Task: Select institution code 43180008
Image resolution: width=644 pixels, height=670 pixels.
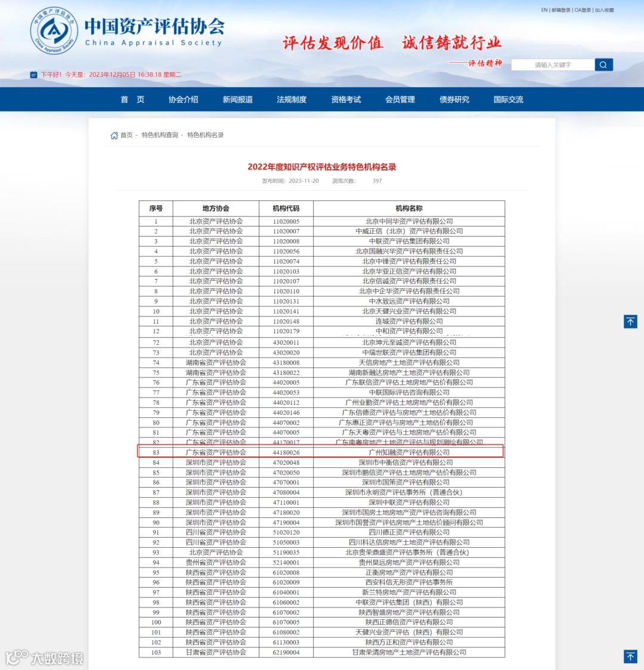Action: click(286, 362)
